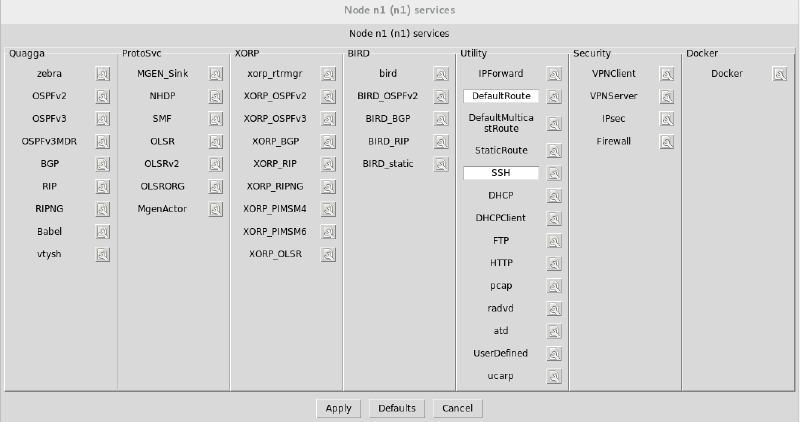Enable the OSPFv2 Quagga service
800x422 pixels.
50,97
